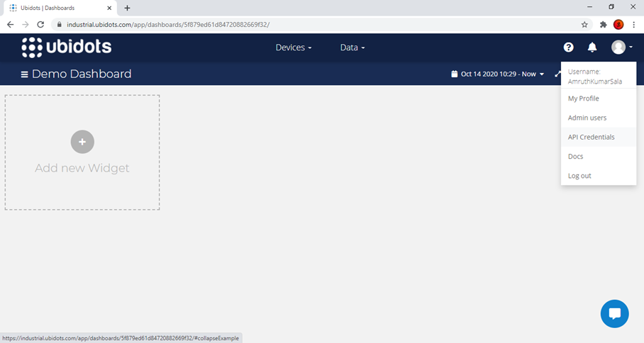Open the Chrome three-dot menu
This screenshot has height=343, width=644.
pyautogui.click(x=634, y=25)
